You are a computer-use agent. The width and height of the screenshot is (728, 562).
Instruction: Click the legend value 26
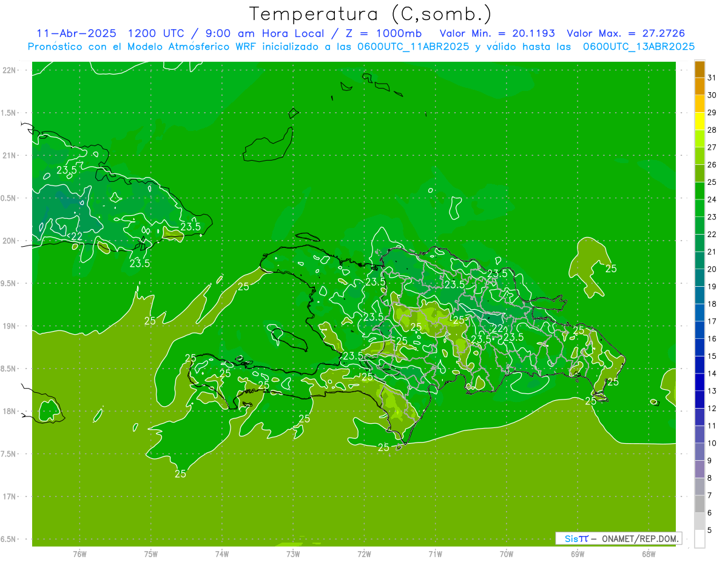click(712, 165)
